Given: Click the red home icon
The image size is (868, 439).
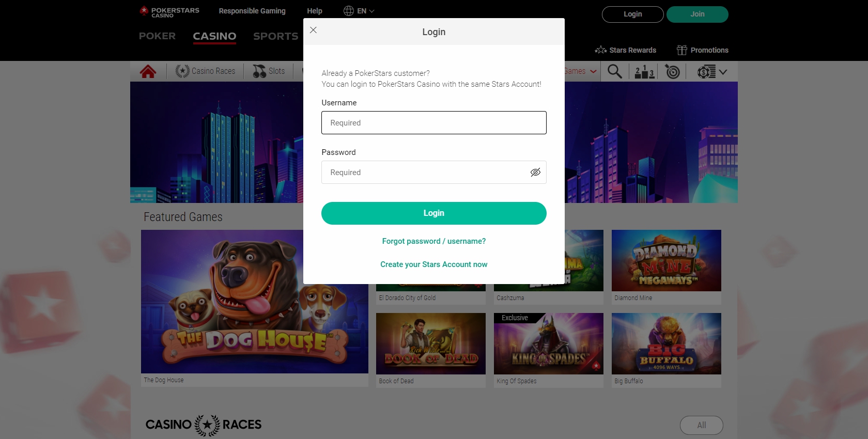Looking at the screenshot, I should coord(148,71).
